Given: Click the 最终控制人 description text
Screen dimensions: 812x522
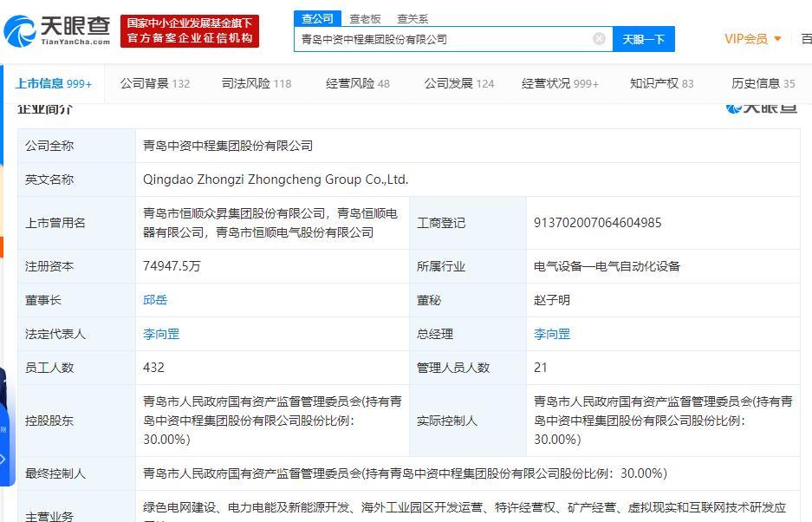Looking at the screenshot, I should click(x=405, y=473).
